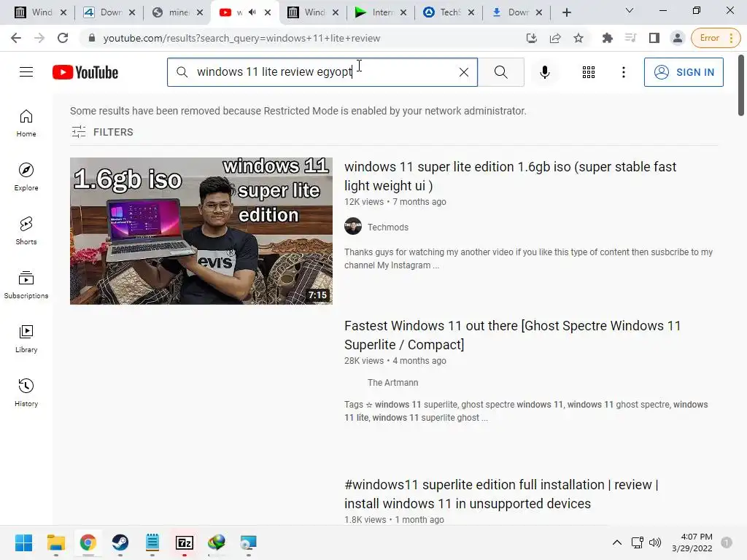
Task: Open 'Fastest Windows 11 out there' video title
Action: [x=513, y=335]
